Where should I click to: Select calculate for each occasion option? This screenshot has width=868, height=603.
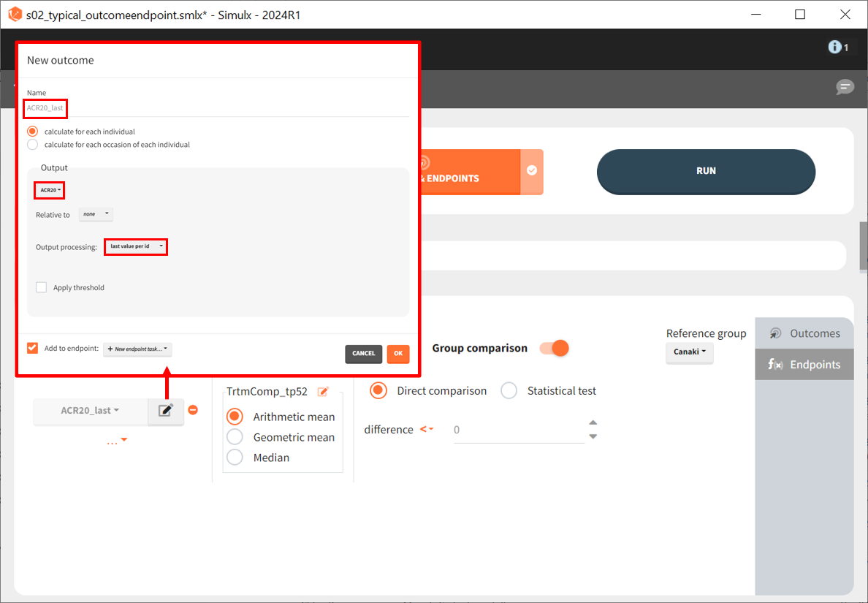click(x=32, y=145)
